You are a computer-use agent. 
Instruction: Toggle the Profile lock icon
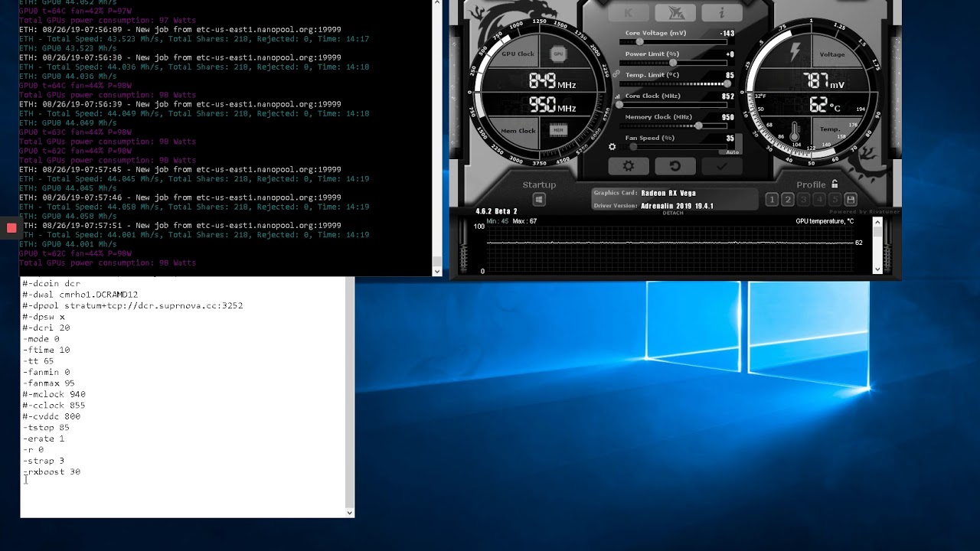coord(835,184)
